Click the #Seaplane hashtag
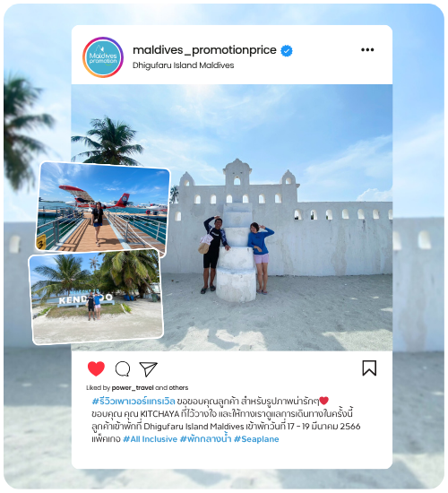 click(256, 439)
